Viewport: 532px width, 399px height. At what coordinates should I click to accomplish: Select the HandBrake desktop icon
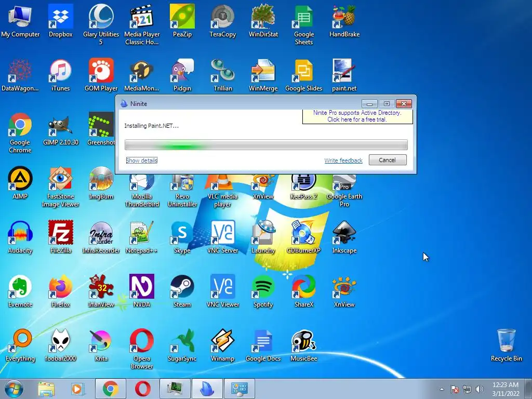point(344,21)
